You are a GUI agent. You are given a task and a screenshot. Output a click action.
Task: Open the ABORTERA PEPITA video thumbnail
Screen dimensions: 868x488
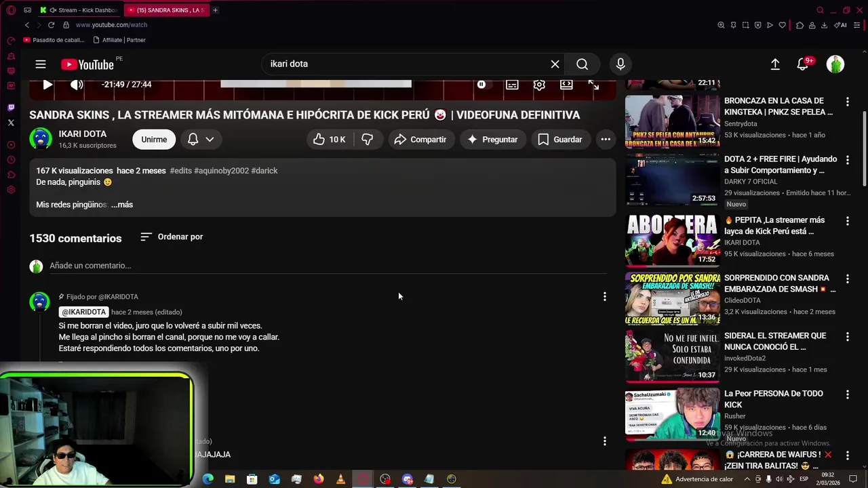672,241
